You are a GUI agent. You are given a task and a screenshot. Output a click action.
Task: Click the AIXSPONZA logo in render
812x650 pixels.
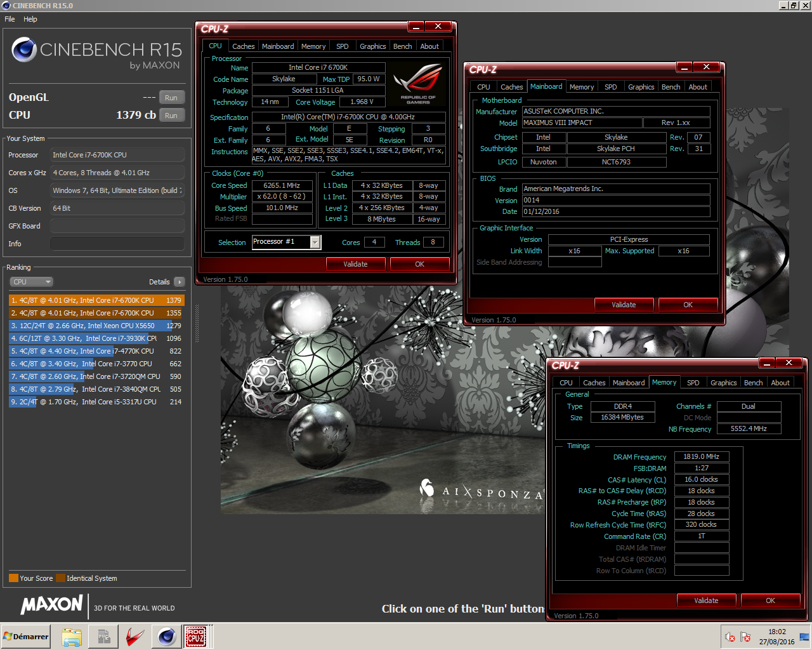tap(481, 490)
